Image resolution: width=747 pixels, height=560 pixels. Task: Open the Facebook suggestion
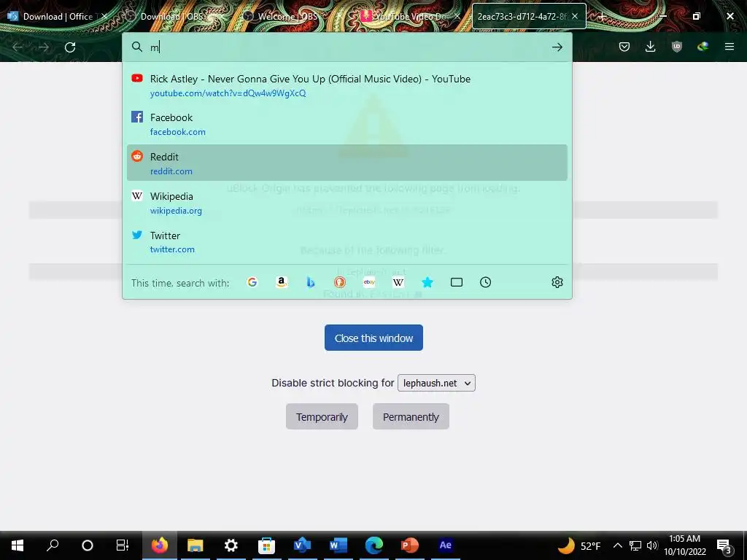point(347,124)
